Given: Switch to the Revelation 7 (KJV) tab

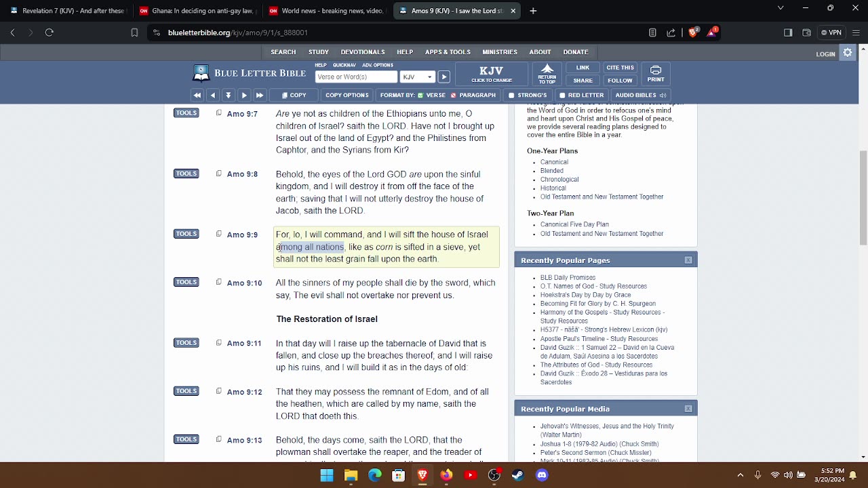Looking at the screenshot, I should click(67, 11).
